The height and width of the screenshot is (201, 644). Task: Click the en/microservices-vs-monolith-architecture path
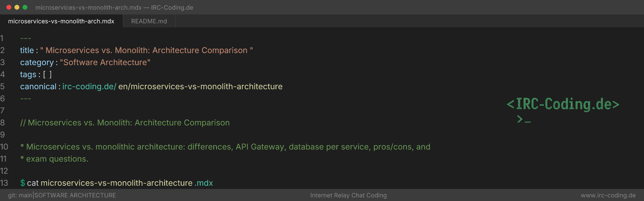[x=200, y=86]
